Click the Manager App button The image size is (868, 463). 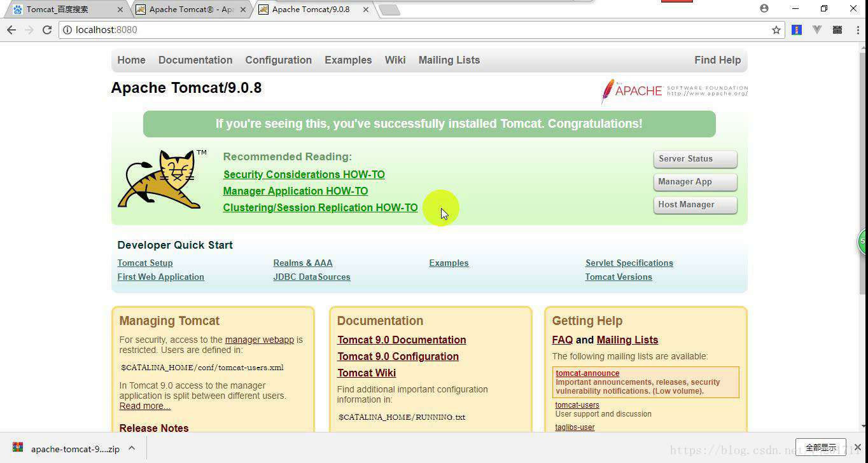[695, 182]
